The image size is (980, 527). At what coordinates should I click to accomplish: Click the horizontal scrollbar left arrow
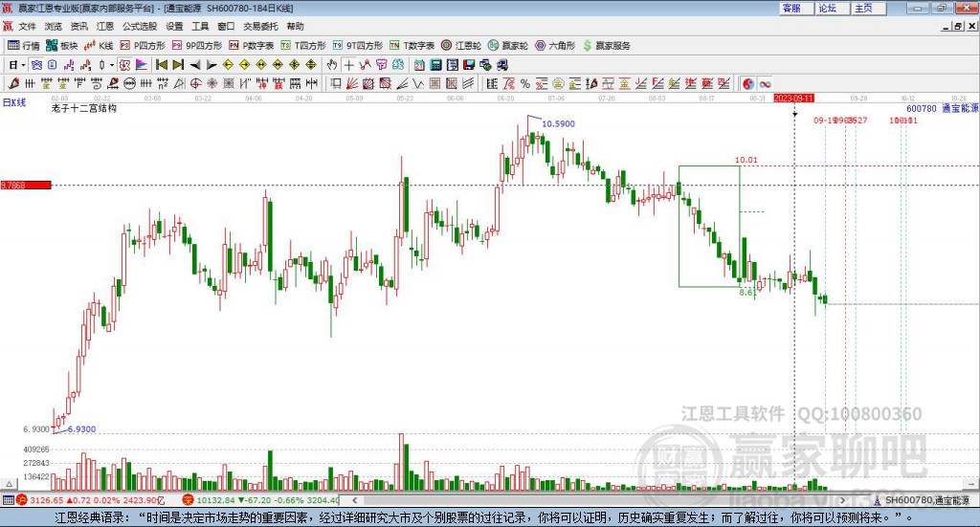[354, 500]
